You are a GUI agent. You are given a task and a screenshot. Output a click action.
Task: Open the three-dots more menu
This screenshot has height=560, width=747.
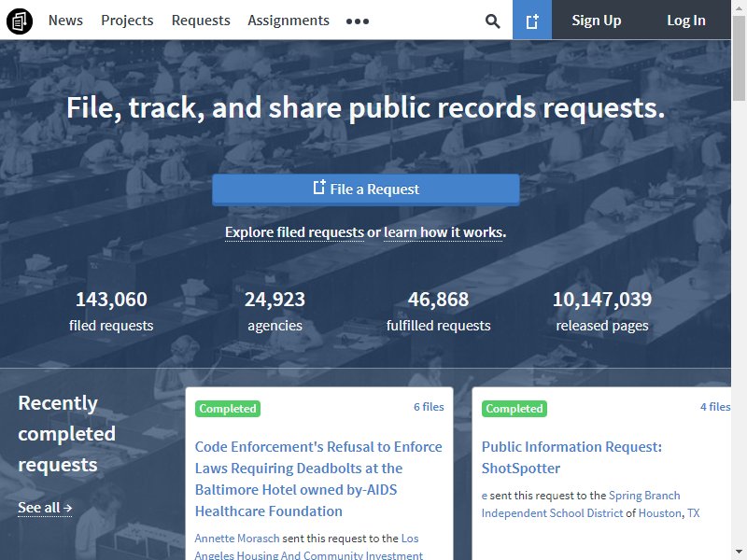point(358,21)
